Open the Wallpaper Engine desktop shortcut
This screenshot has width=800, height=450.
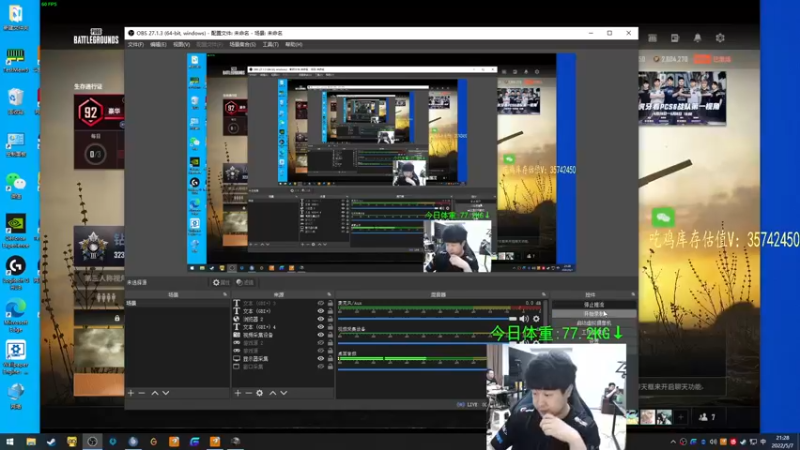coord(16,358)
